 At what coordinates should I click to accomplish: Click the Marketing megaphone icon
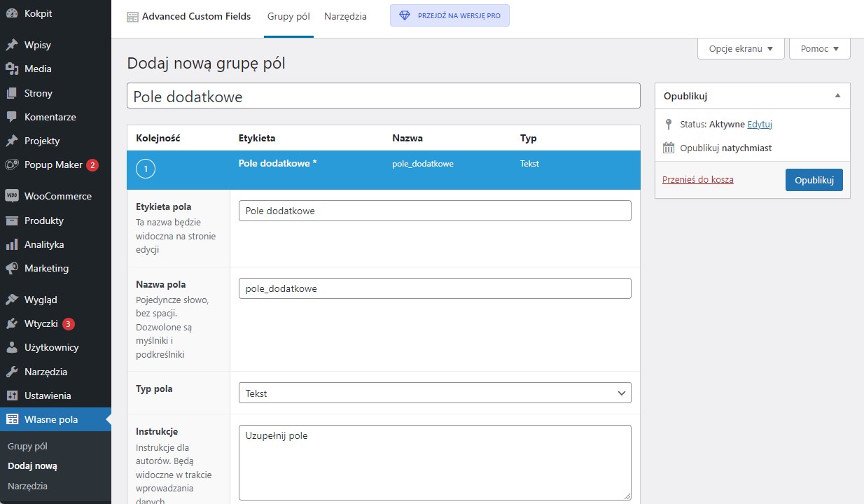pos(12,268)
